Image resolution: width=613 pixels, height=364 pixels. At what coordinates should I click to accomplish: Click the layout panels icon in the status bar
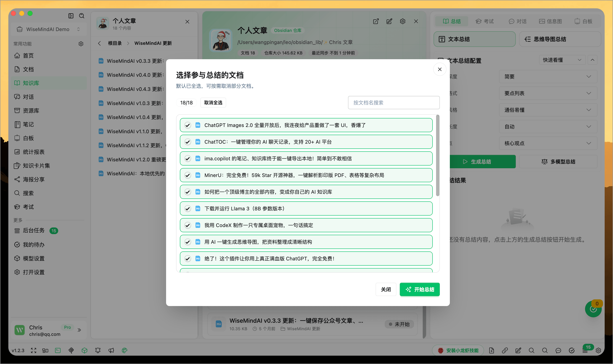(x=45, y=350)
